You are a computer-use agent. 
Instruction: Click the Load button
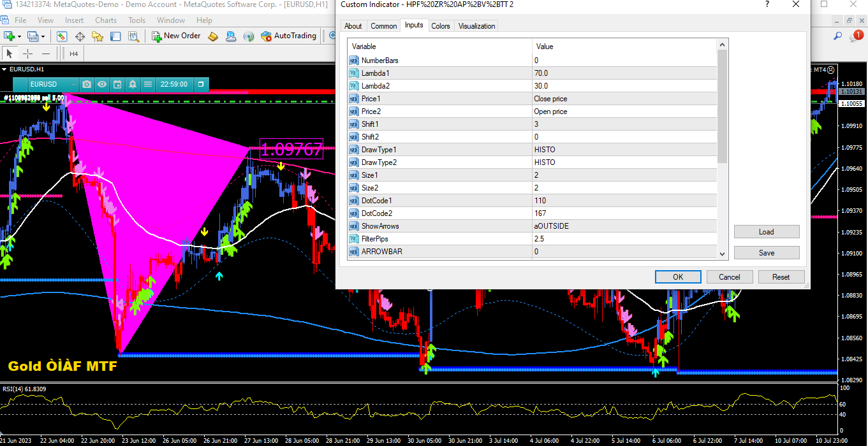pos(767,232)
